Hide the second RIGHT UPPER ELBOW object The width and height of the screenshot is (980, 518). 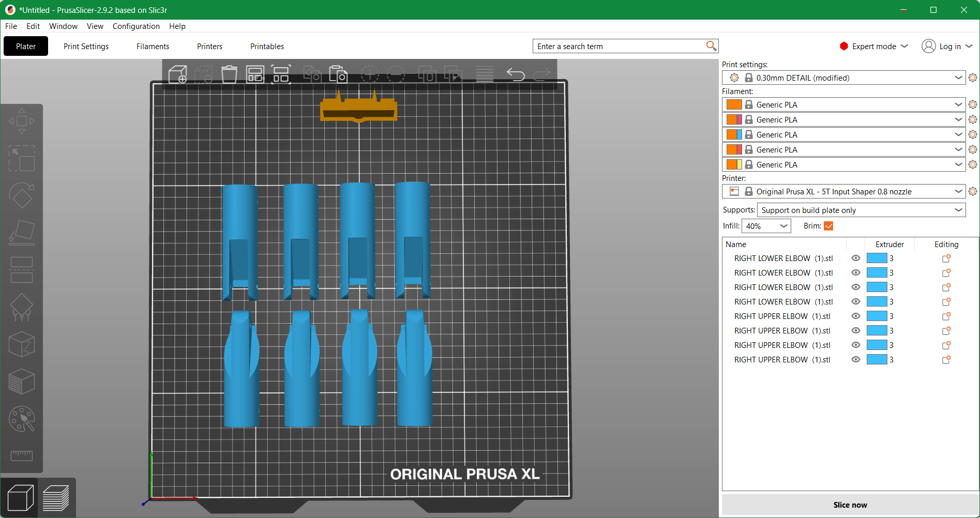tap(856, 331)
